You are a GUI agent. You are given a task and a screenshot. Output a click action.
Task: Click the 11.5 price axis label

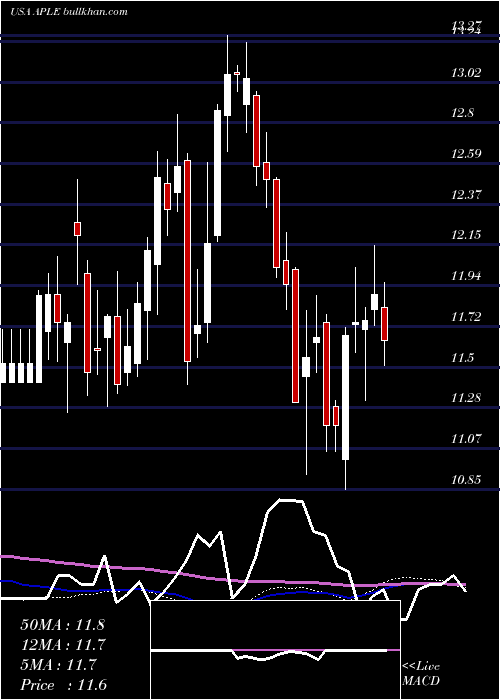(462, 358)
